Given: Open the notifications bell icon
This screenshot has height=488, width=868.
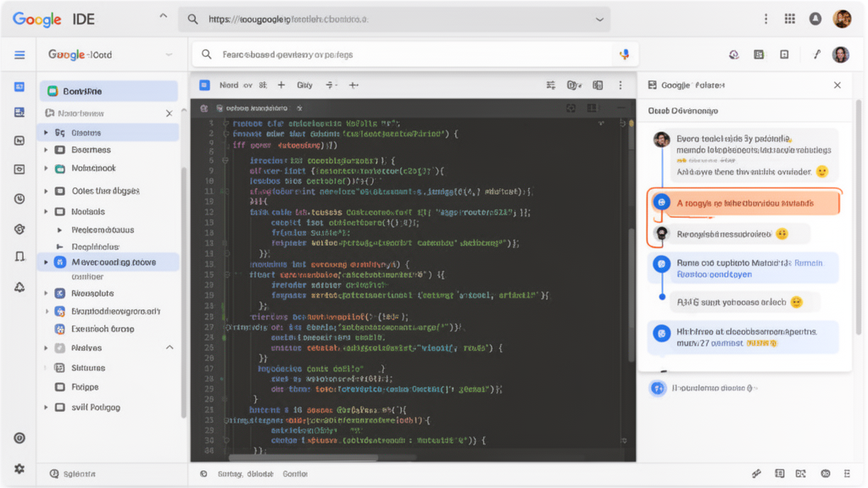Looking at the screenshot, I should [x=815, y=19].
